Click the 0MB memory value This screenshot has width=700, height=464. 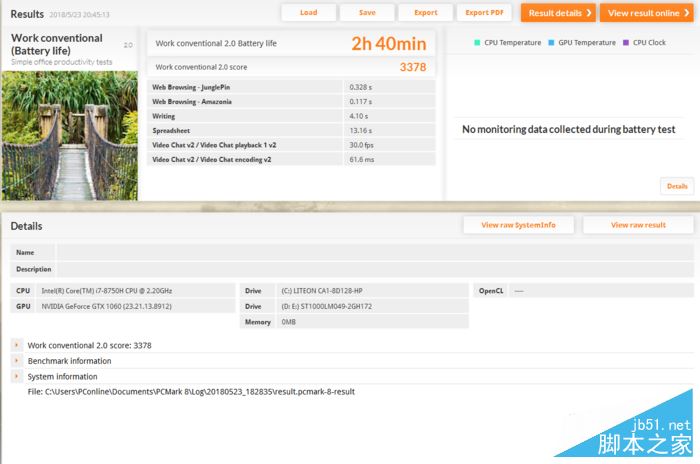pyautogui.click(x=288, y=322)
